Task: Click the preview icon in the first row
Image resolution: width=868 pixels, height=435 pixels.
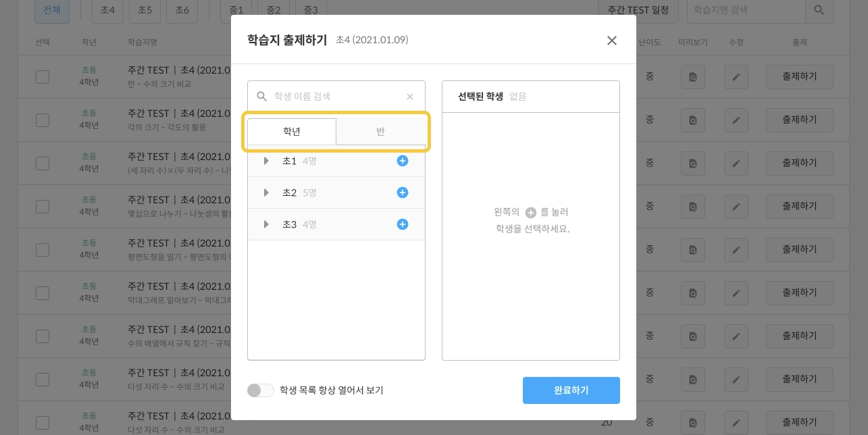Action: tap(692, 77)
